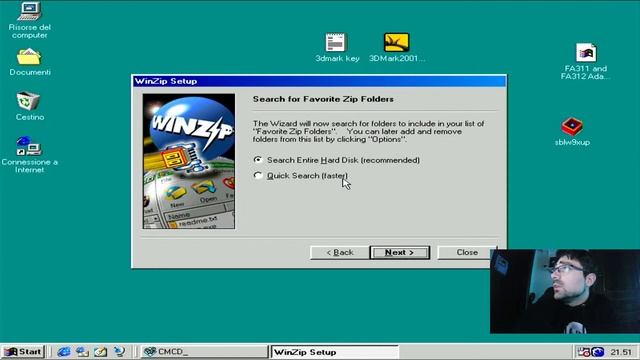Launch Internet Explorer from quick launch
Image resolution: width=640 pixels, height=360 pixels.
click(x=64, y=351)
